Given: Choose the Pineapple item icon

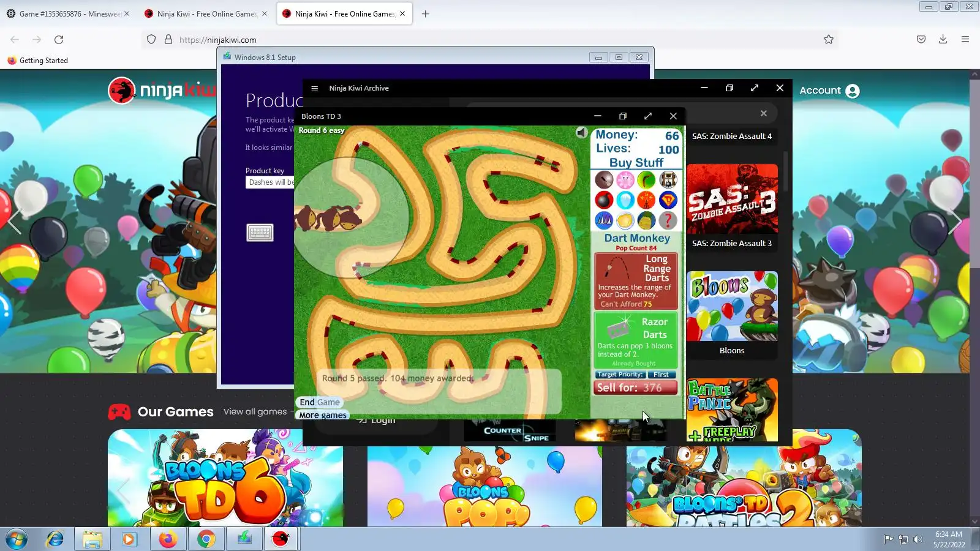Looking at the screenshot, I should coord(646,220).
